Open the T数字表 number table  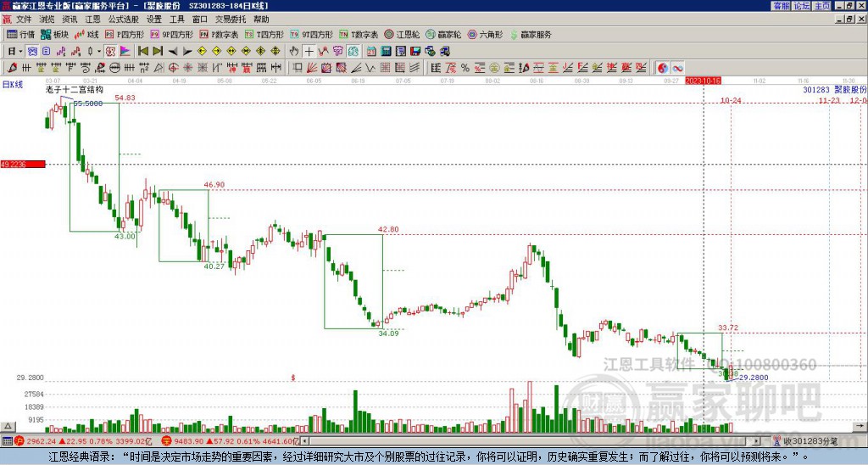tap(359, 34)
